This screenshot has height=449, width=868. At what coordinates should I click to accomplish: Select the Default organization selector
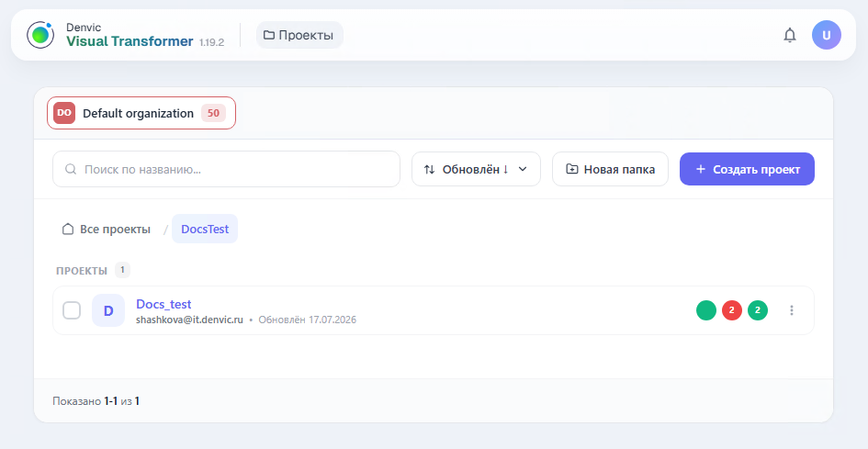point(141,113)
